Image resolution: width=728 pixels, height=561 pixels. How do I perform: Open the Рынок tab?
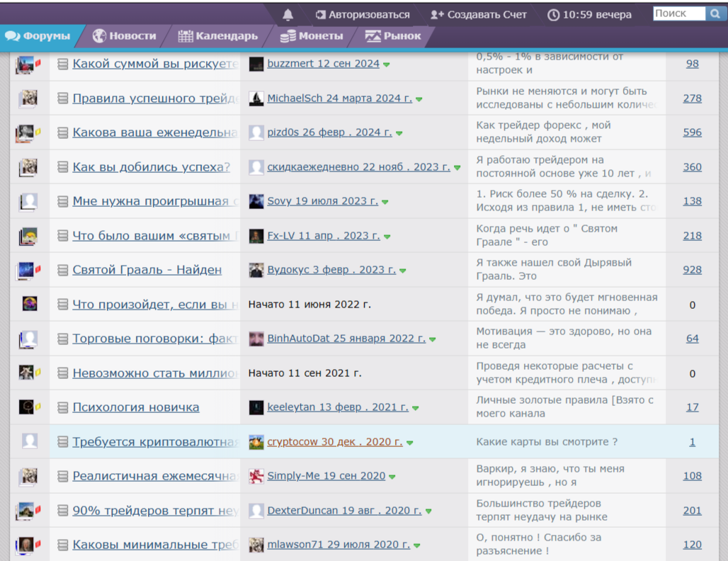click(393, 36)
